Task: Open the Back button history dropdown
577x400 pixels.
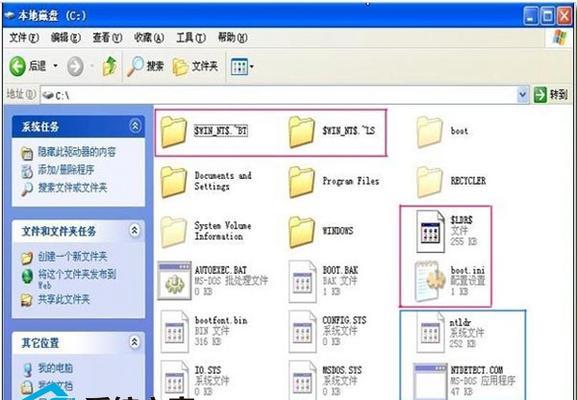Action: click(x=56, y=66)
